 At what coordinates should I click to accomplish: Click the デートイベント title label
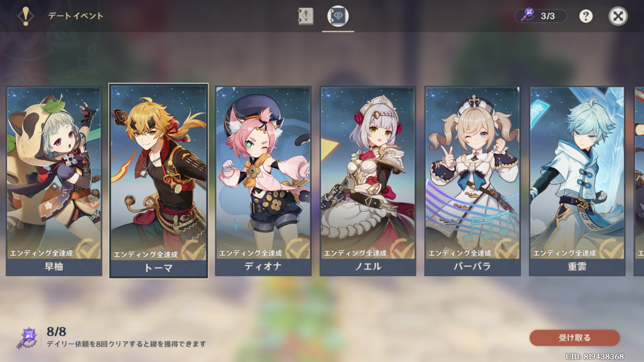point(76,16)
